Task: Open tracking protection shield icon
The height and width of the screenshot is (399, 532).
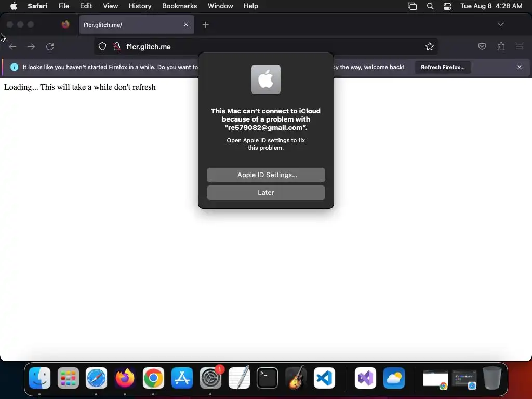Action: coord(102,46)
